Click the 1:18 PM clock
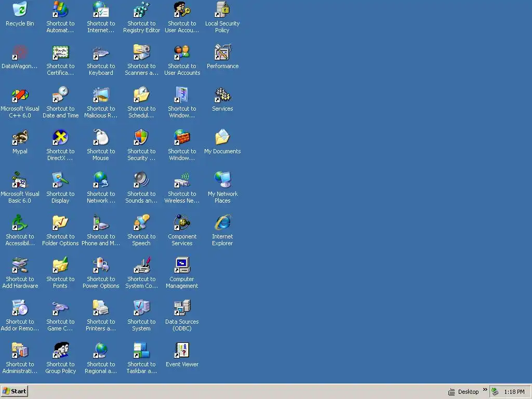Image resolution: width=532 pixels, height=399 pixels. click(x=514, y=392)
